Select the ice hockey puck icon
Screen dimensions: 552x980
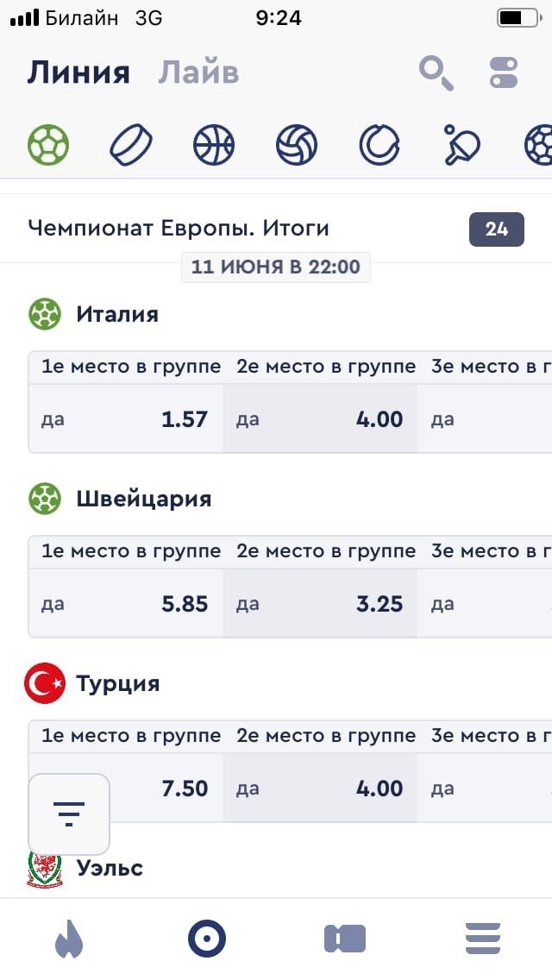(131, 145)
